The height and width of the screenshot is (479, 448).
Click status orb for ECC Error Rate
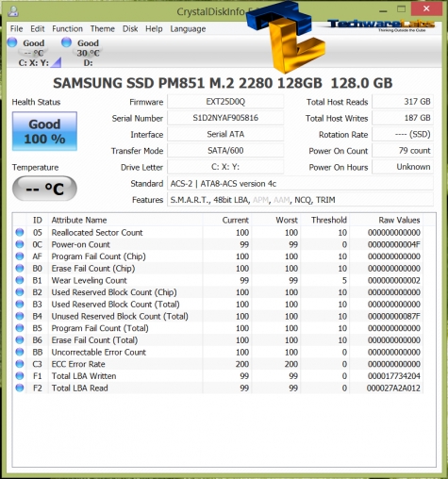coord(20,364)
